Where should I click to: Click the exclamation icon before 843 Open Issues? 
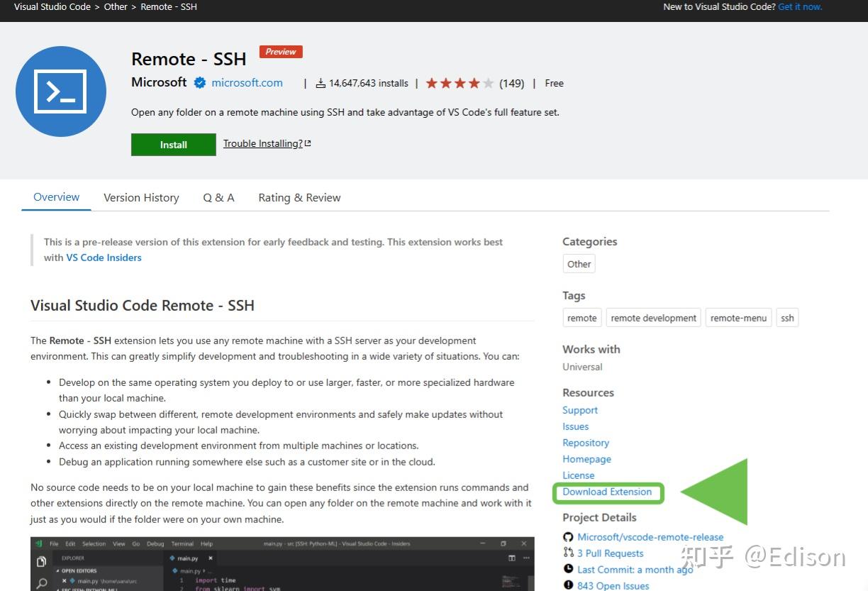click(x=567, y=585)
